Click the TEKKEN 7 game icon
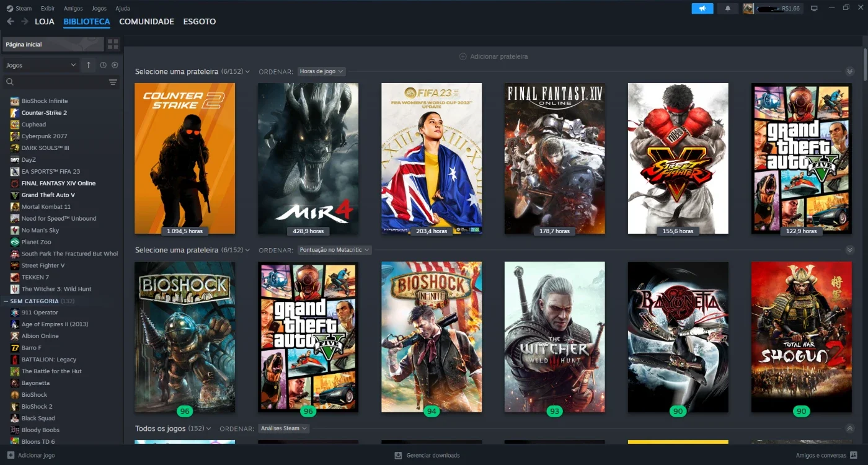The image size is (868, 465). pyautogui.click(x=15, y=277)
